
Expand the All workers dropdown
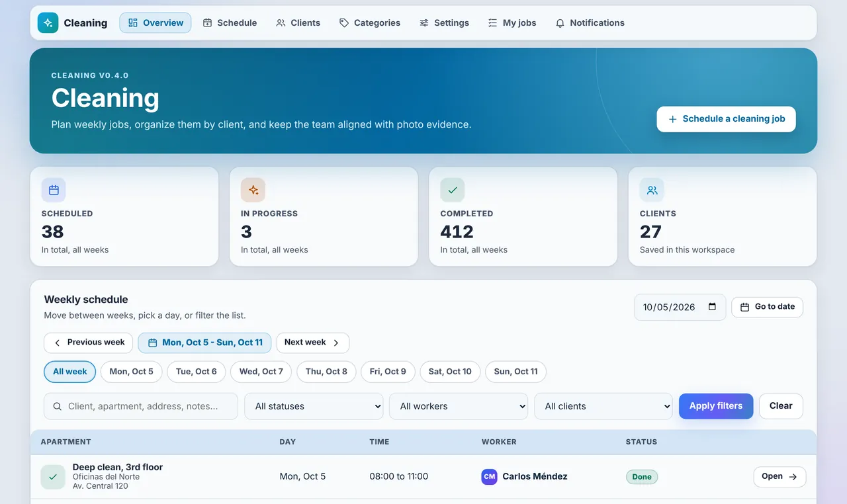coord(459,406)
